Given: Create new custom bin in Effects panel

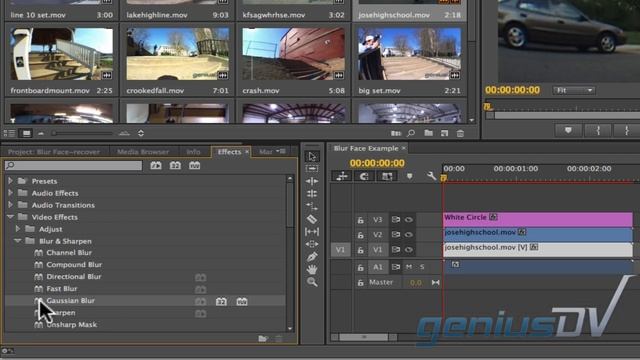Looking at the screenshot, I should click(263, 338).
